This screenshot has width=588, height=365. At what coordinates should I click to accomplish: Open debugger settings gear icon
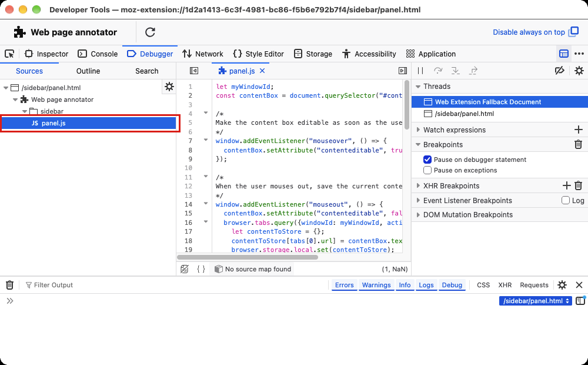[579, 71]
